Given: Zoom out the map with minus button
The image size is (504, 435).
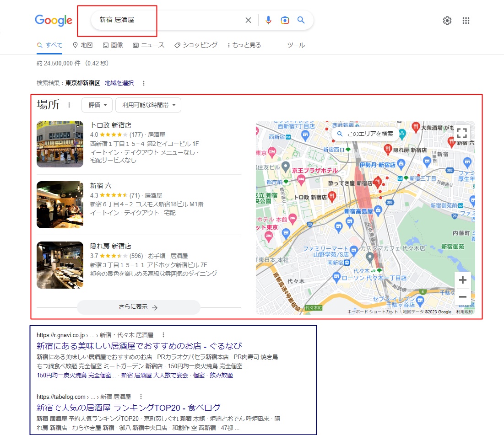Looking at the screenshot, I should point(463,297).
